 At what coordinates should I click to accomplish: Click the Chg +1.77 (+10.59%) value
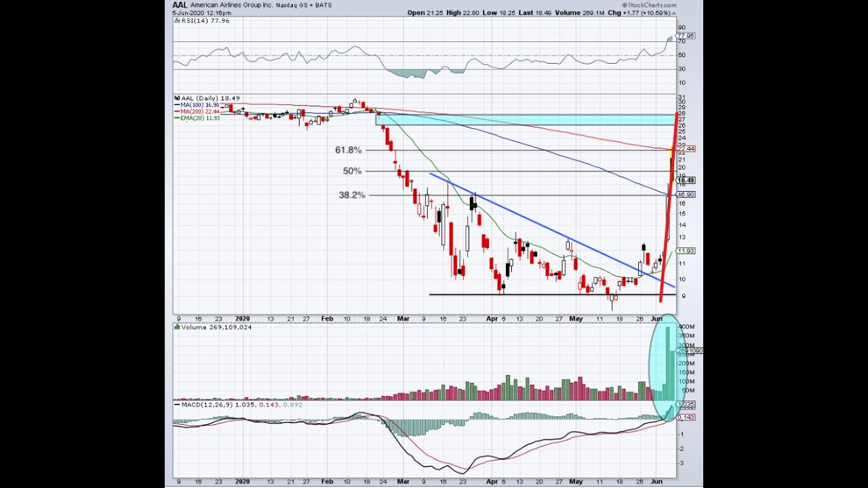click(x=639, y=13)
